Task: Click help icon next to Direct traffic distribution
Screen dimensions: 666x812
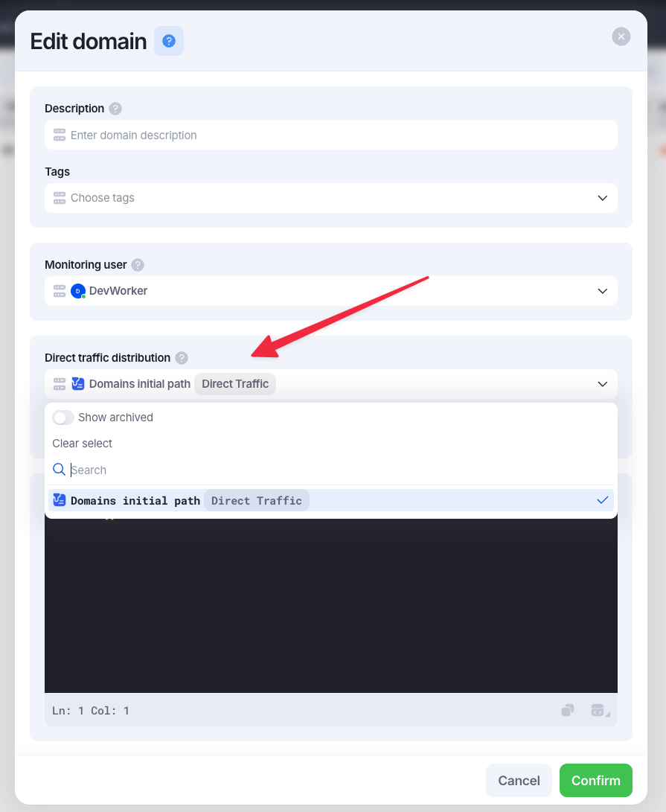Action: click(182, 358)
